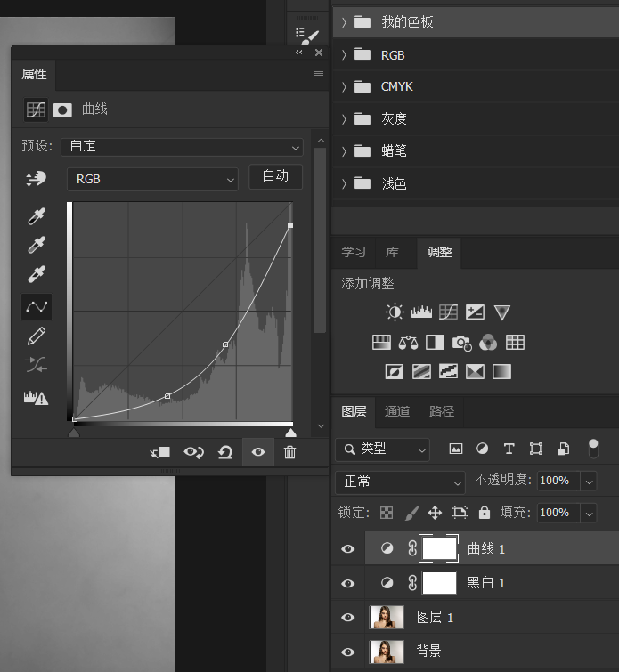Click the delete adjustment layer trash icon
The width and height of the screenshot is (619, 672).
tap(289, 452)
